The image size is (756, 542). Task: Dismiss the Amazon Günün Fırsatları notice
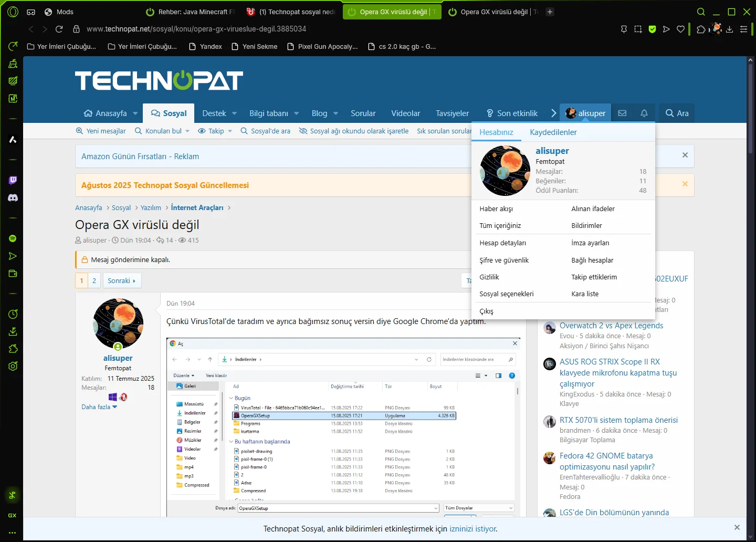pos(685,155)
